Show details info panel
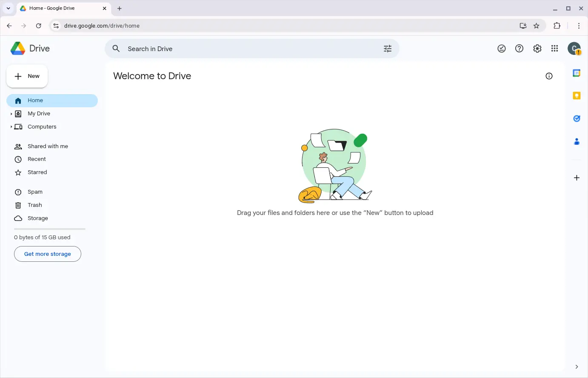This screenshot has height=378, width=588. pyautogui.click(x=549, y=76)
